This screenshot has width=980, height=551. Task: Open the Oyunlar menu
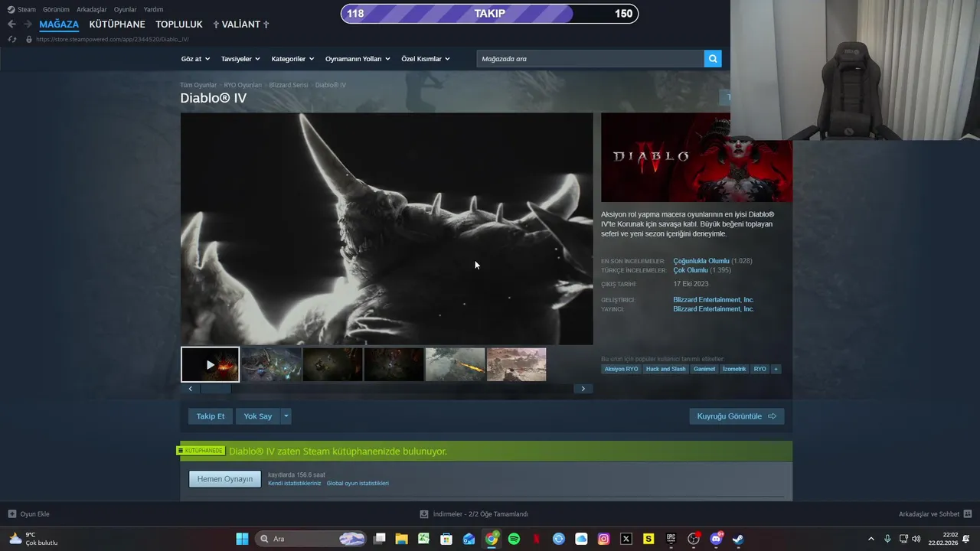pos(126,9)
